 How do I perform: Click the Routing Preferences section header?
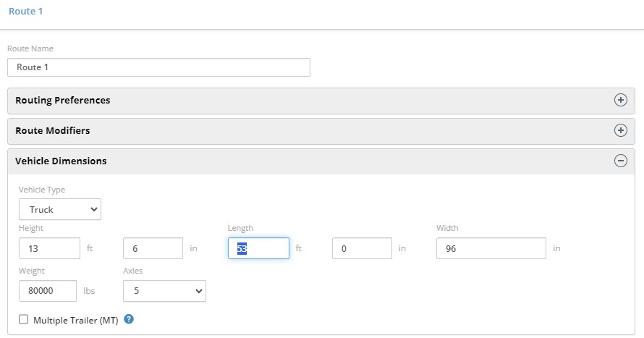tap(63, 101)
